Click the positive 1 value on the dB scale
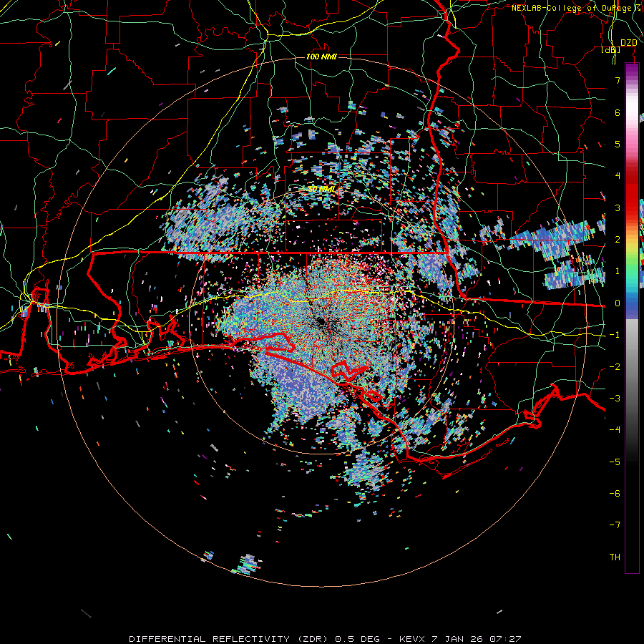Screen dimensions: 644x644 (x=618, y=271)
